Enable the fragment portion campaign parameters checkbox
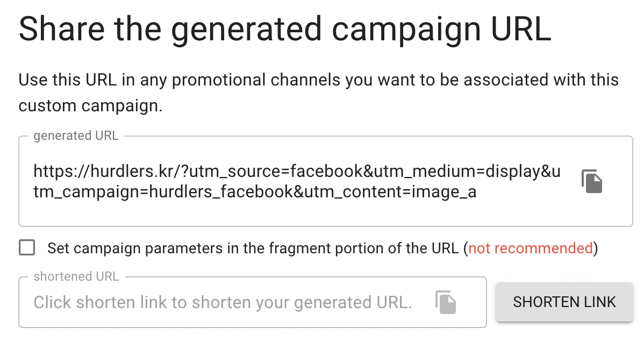The image size is (644, 342). click(27, 248)
